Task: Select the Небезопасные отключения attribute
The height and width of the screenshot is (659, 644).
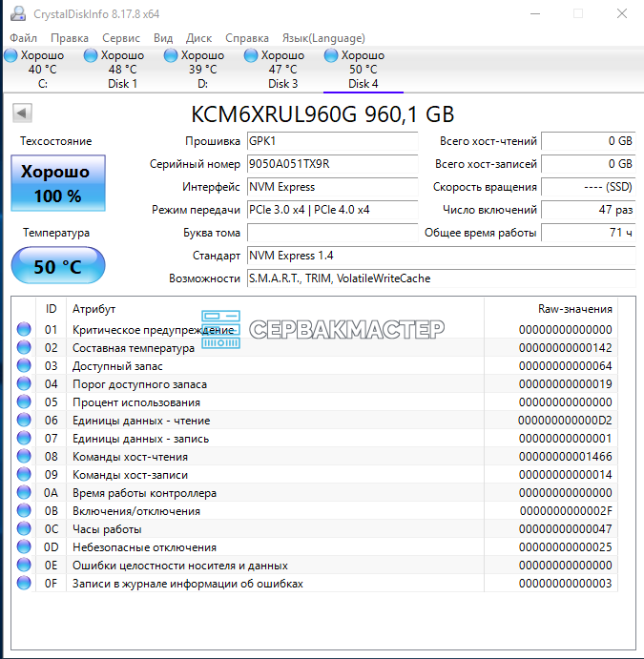Action: [x=144, y=546]
